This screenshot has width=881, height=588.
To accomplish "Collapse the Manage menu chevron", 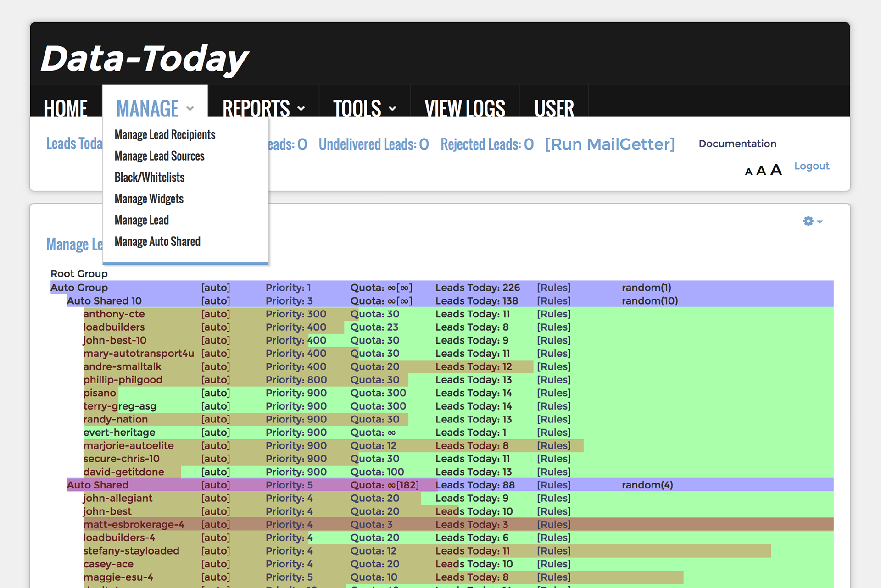I will (190, 109).
